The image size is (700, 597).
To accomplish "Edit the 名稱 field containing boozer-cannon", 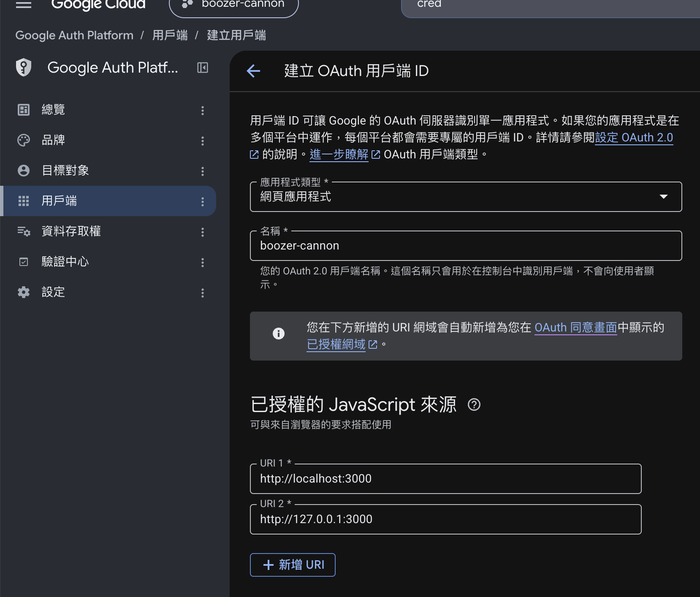I will (466, 246).
